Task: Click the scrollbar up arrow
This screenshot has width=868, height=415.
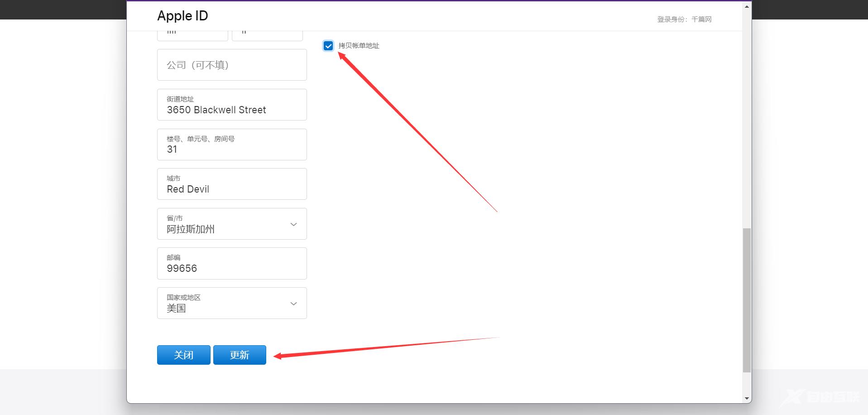Action: point(747,6)
